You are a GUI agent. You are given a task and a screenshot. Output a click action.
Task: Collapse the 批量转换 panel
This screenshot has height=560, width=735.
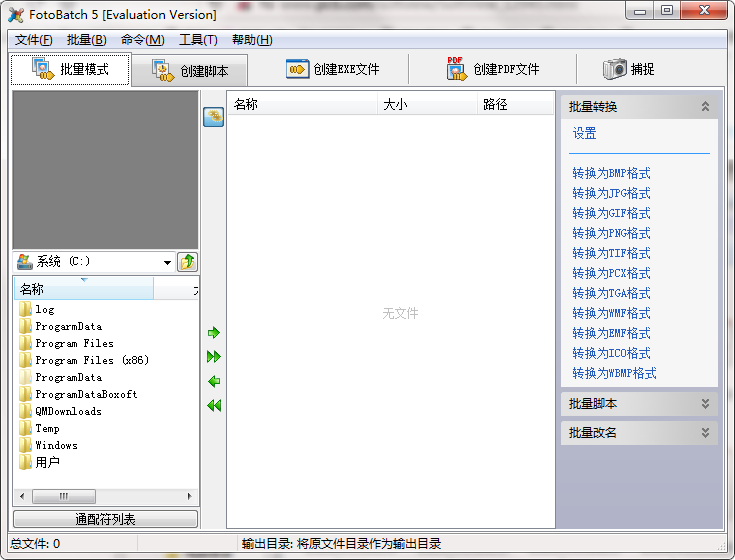click(705, 106)
